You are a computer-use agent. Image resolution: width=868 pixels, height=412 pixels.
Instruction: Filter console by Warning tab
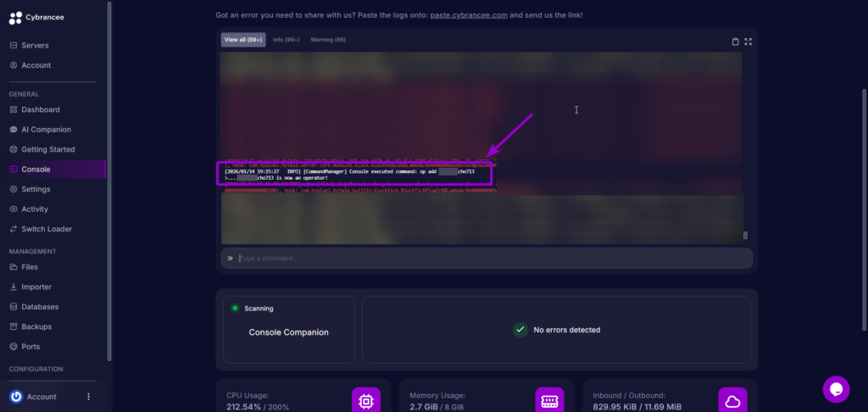[x=328, y=40]
